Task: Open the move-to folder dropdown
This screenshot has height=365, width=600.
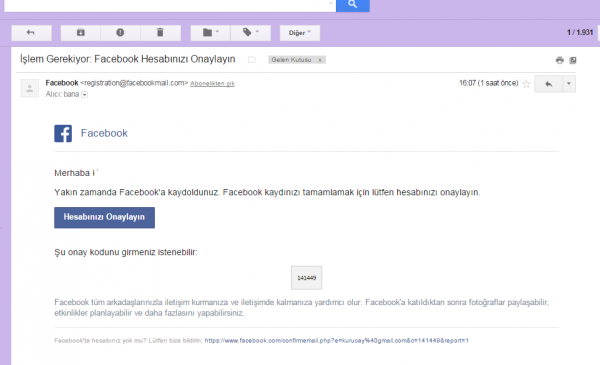Action: [210, 33]
